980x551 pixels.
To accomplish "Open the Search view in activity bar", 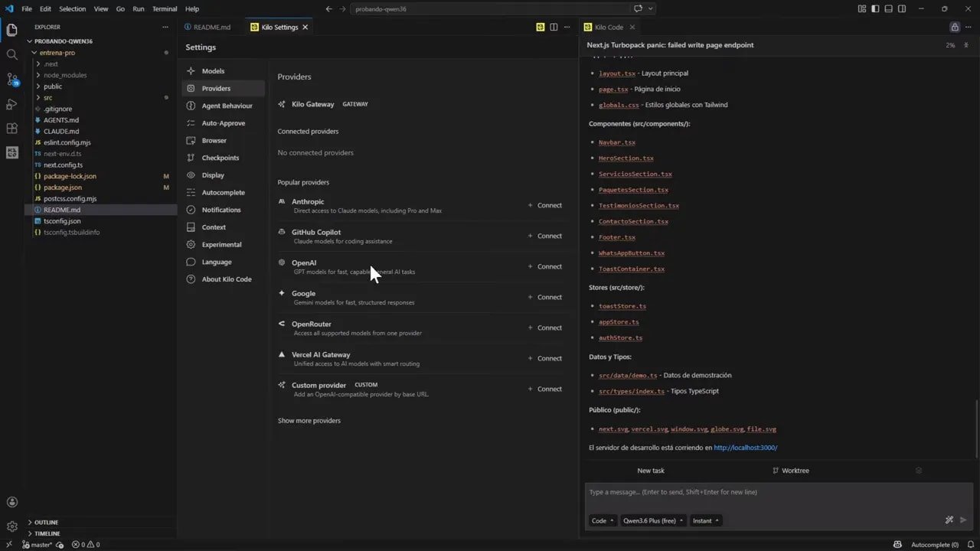I will [11, 55].
